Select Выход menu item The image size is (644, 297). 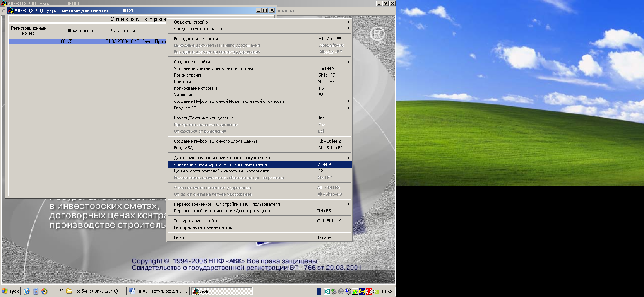(260, 237)
